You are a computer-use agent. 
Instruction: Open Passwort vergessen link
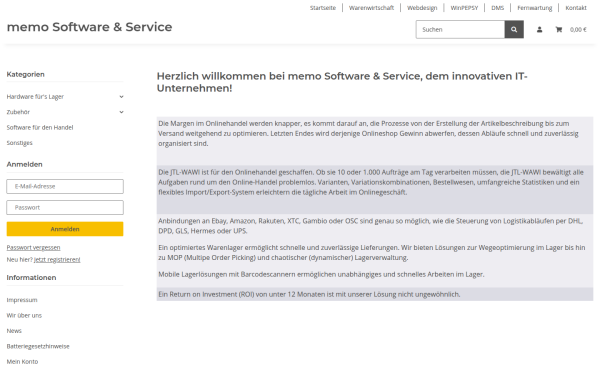pos(33,248)
